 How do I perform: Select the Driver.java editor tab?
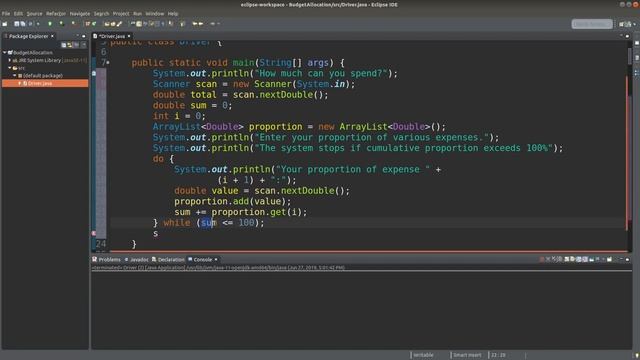(111, 36)
